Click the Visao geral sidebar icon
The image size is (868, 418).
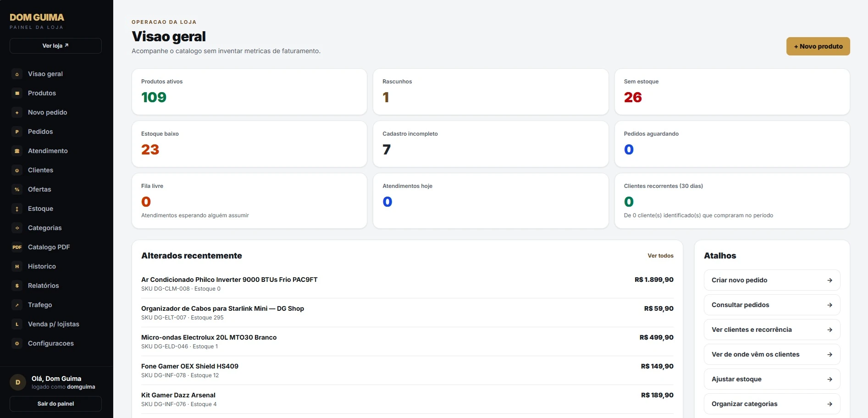pyautogui.click(x=17, y=74)
